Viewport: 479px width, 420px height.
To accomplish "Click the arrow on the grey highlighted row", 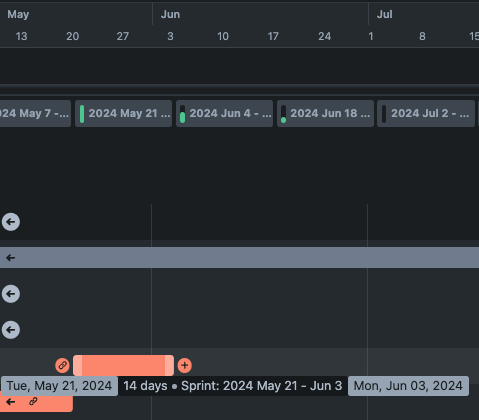I will click(x=11, y=258).
